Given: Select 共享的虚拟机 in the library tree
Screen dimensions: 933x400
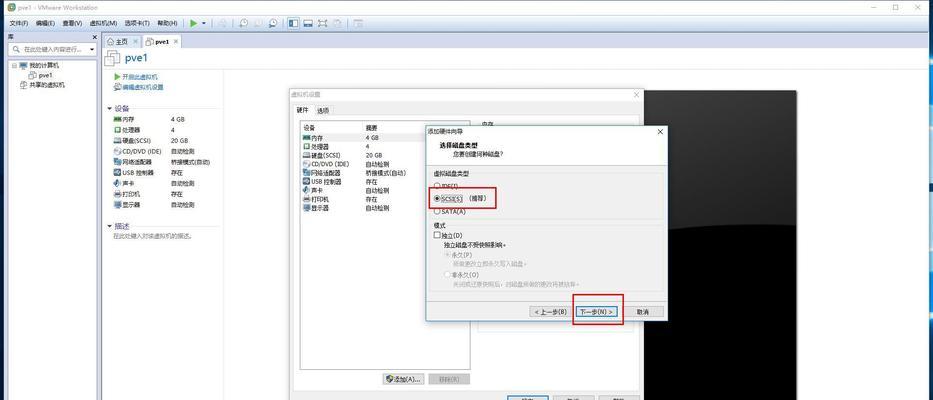Looking at the screenshot, I should click(x=47, y=85).
